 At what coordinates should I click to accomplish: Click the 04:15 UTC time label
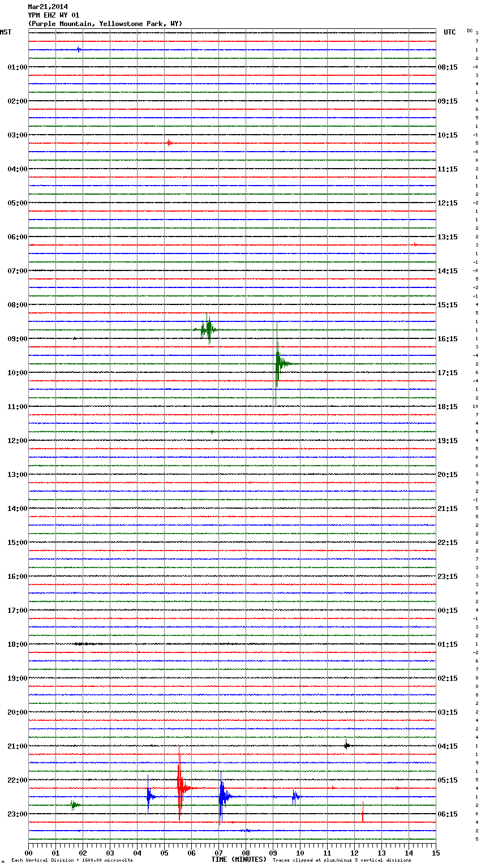(448, 746)
